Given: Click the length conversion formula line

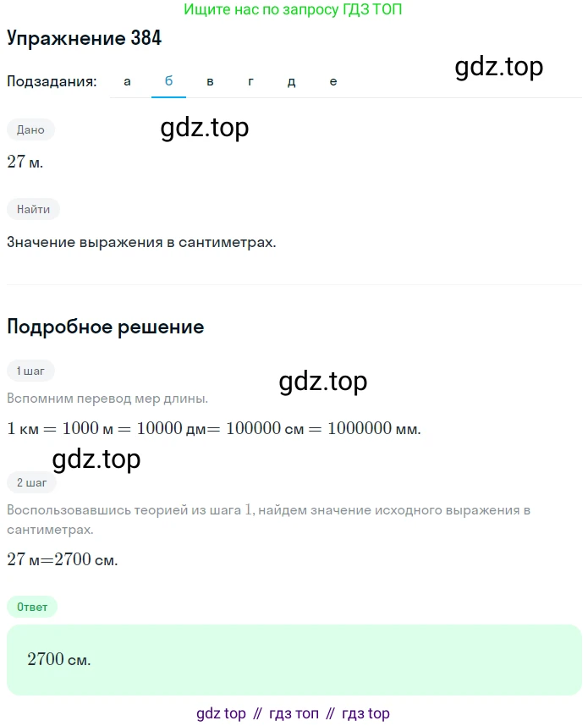Looking at the screenshot, I should click(214, 428).
